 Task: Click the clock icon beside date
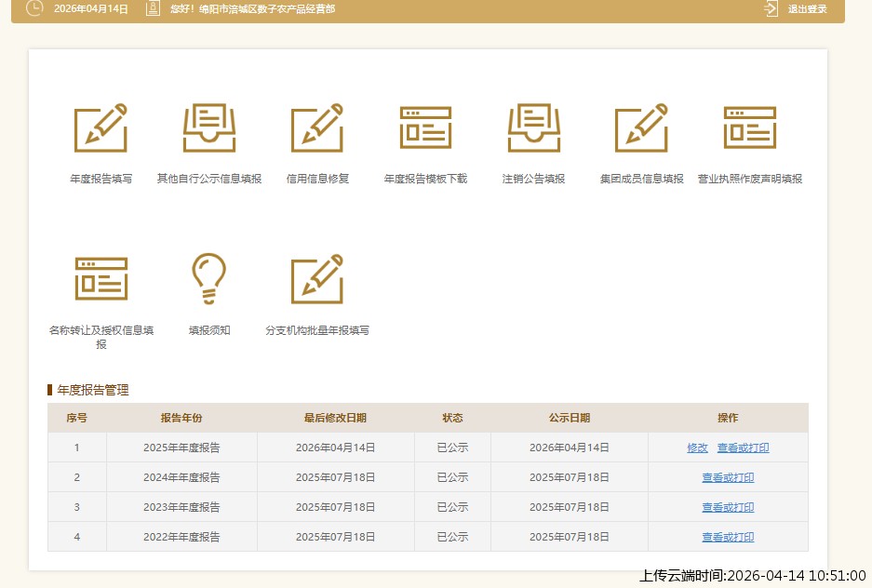[x=34, y=8]
